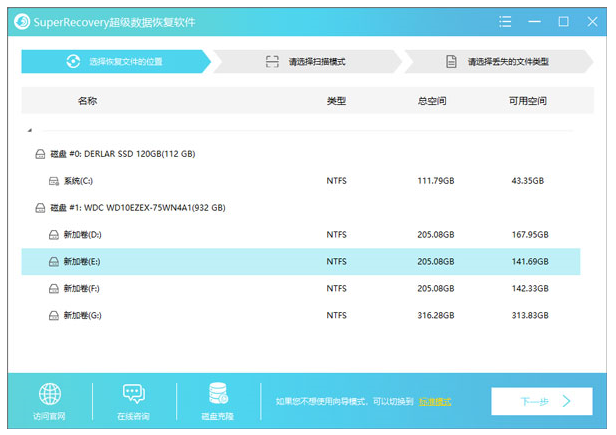Select 磁盘 #0: DERLAR SSD 120GB entry

[x=123, y=154]
